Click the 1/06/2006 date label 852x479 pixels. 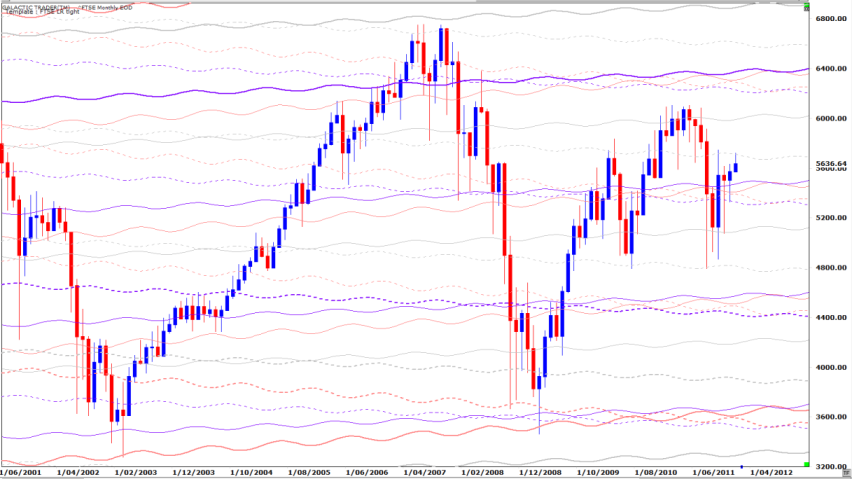366,472
